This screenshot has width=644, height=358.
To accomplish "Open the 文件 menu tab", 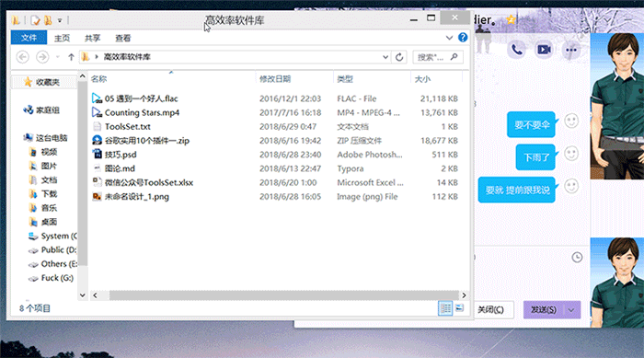I will click(29, 38).
